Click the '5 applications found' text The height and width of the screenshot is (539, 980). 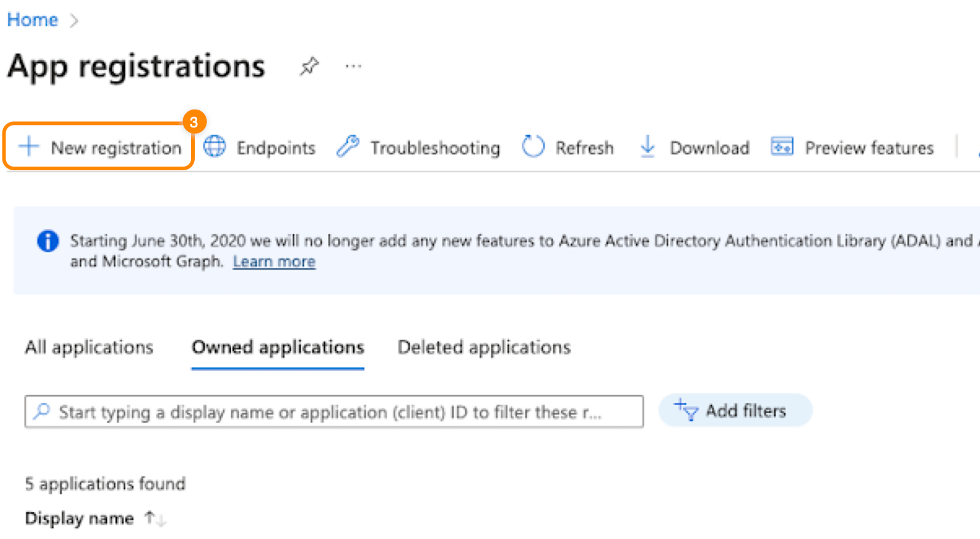[105, 484]
